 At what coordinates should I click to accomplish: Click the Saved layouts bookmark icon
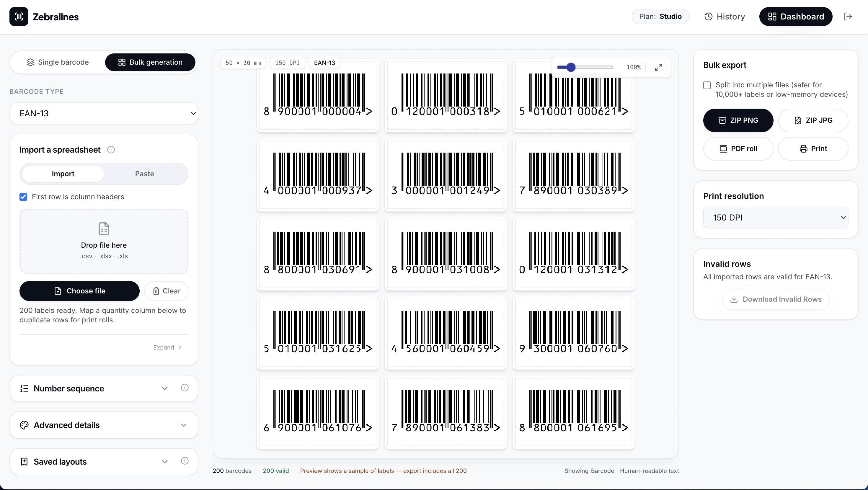tap(24, 461)
